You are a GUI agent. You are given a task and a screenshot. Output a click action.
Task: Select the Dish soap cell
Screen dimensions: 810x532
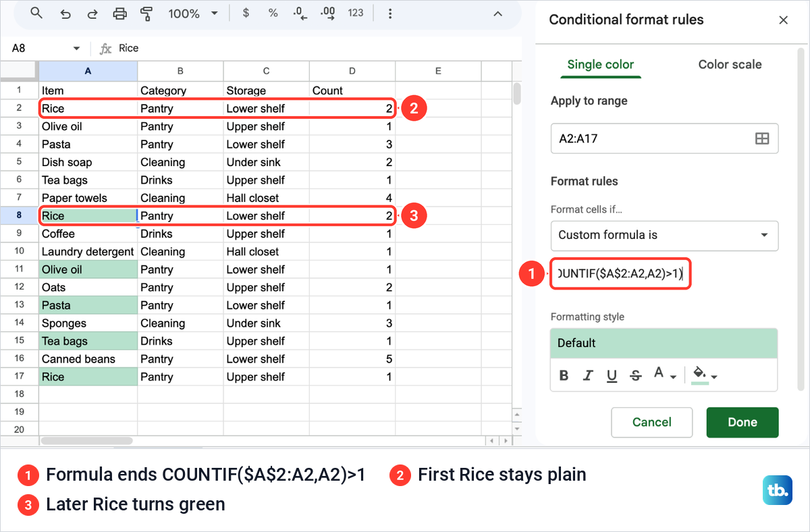88,162
